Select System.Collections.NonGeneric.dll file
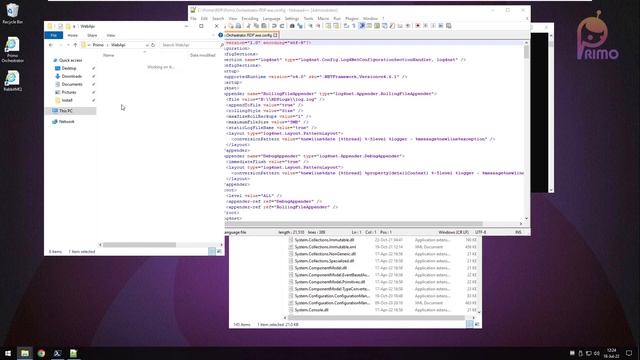Viewport: 640px width, 360px height. pos(325,254)
